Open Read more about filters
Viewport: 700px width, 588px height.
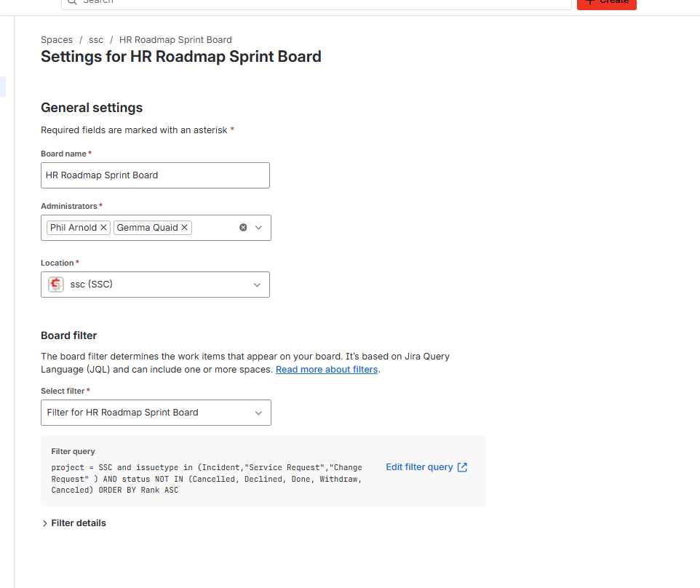click(326, 369)
